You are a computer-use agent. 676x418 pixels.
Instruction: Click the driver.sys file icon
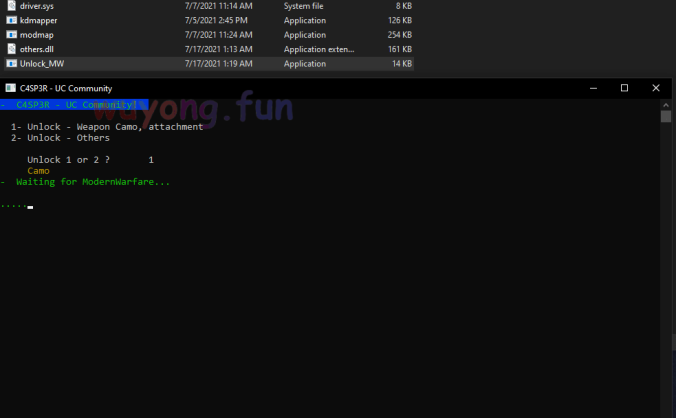11,6
